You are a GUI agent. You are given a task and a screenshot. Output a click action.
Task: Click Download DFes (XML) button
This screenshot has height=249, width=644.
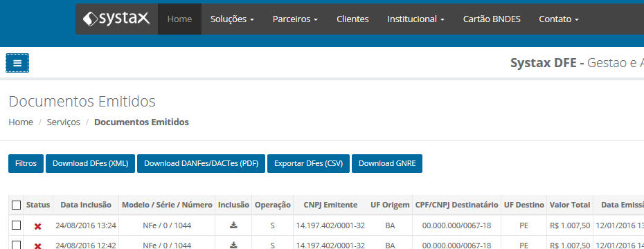[x=90, y=163]
